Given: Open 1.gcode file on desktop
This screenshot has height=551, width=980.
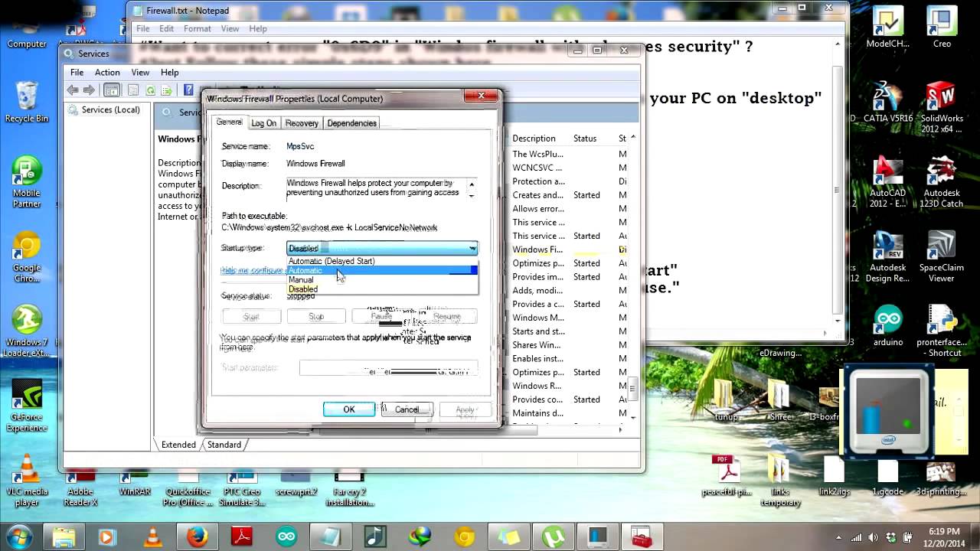Looking at the screenshot, I should click(x=887, y=478).
